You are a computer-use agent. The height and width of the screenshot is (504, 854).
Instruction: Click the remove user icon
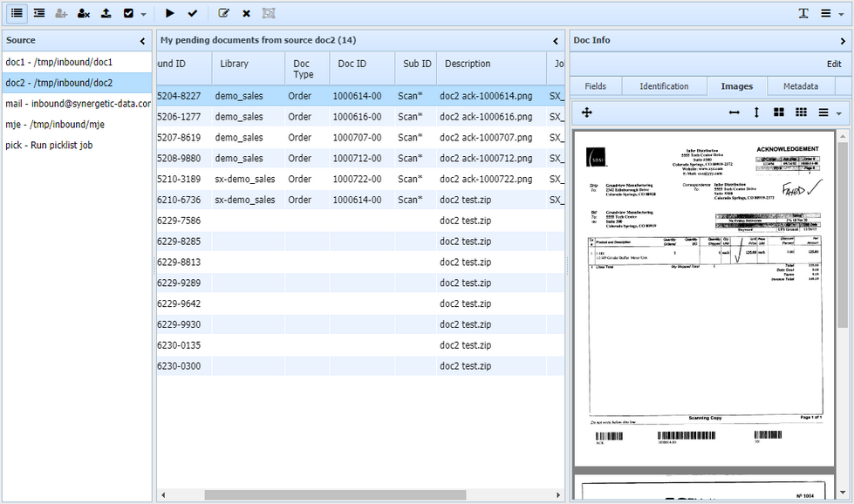point(84,13)
